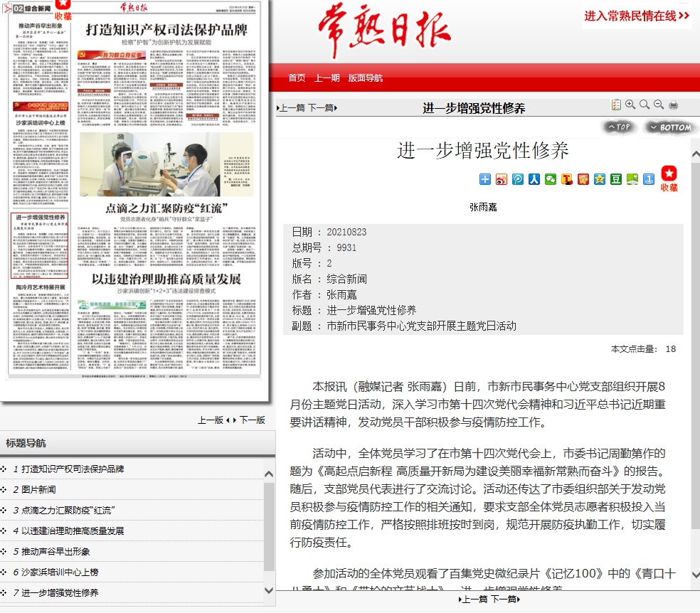Click the plain magnifier reset zoom icon
700x613 pixels.
(645, 105)
